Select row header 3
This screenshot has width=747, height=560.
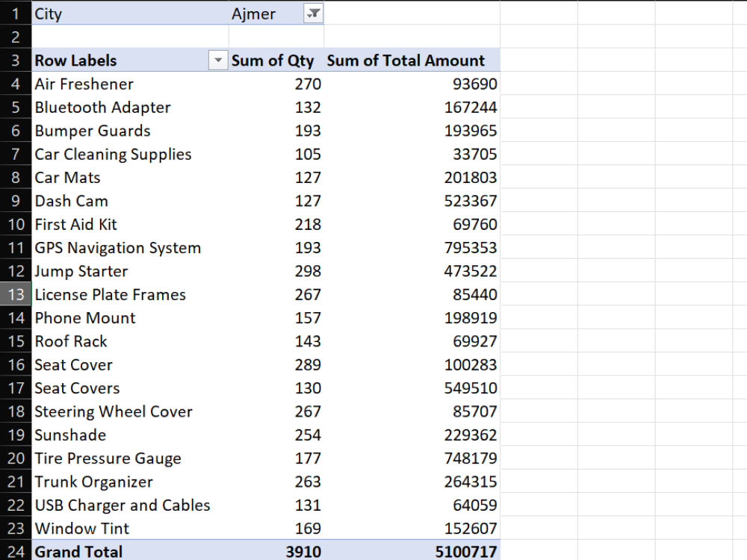[16, 60]
